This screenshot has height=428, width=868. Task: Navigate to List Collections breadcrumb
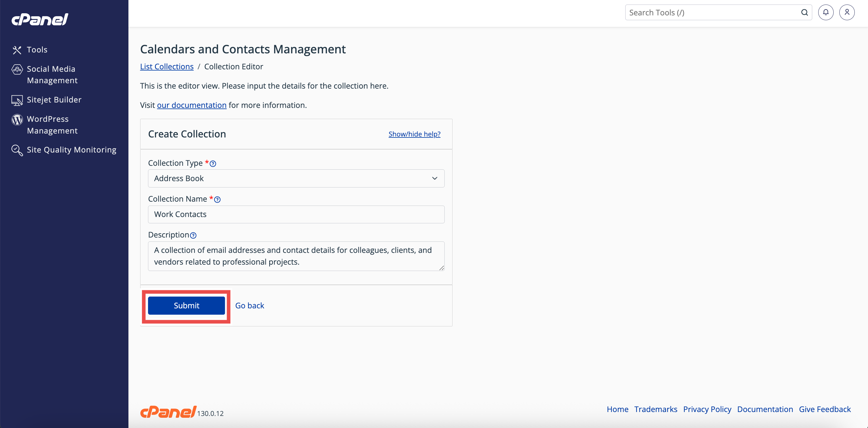coord(166,66)
